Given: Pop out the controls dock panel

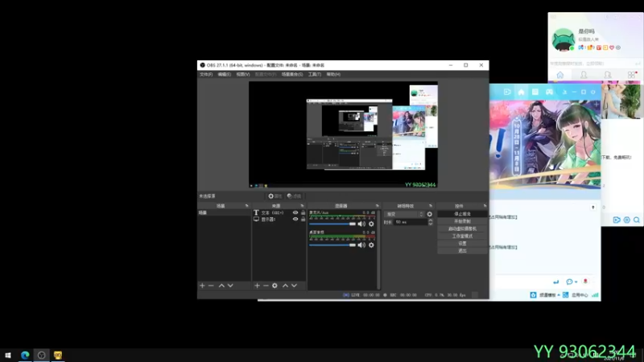Looking at the screenshot, I should coord(485,206).
